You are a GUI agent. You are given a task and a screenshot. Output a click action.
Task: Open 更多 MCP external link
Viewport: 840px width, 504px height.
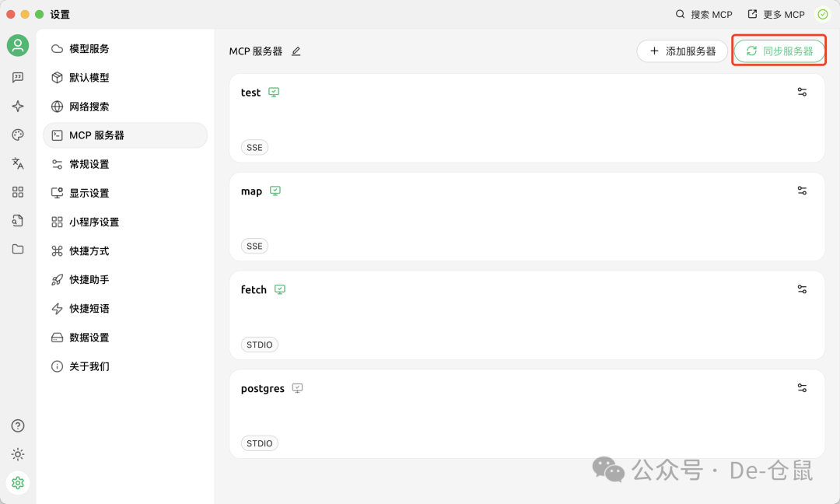(776, 15)
